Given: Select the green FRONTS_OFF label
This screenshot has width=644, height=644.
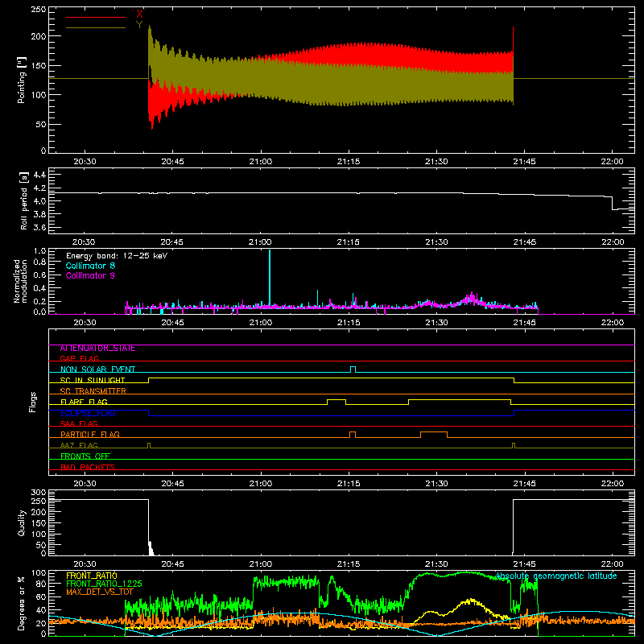Looking at the screenshot, I should (85, 456).
